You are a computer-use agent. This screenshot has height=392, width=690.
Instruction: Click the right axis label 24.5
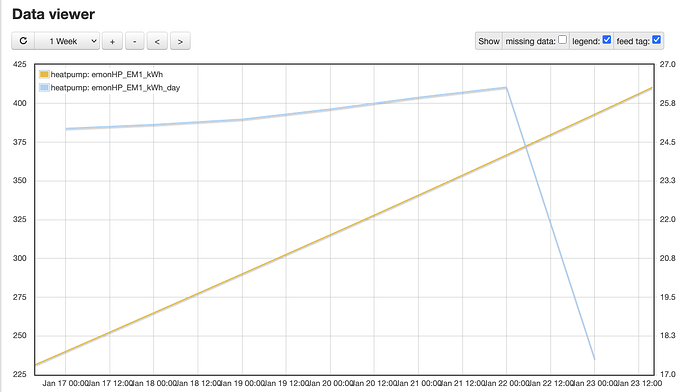(667, 142)
